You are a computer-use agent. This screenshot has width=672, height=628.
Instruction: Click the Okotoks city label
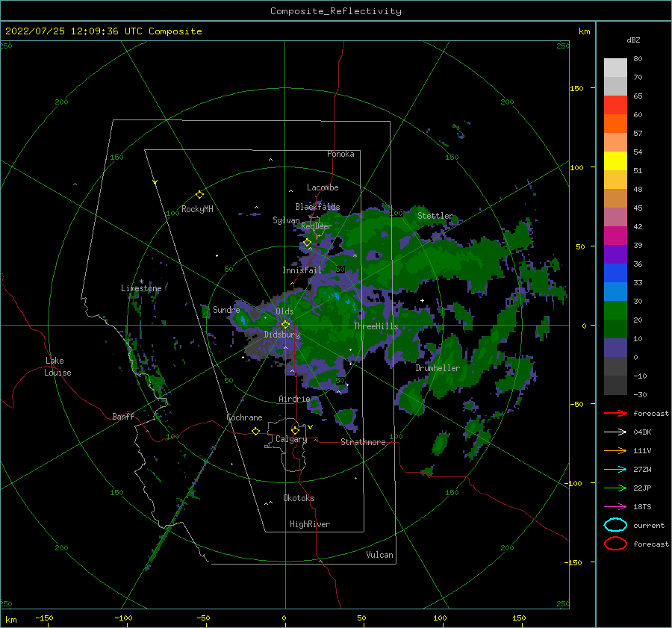tap(299, 498)
